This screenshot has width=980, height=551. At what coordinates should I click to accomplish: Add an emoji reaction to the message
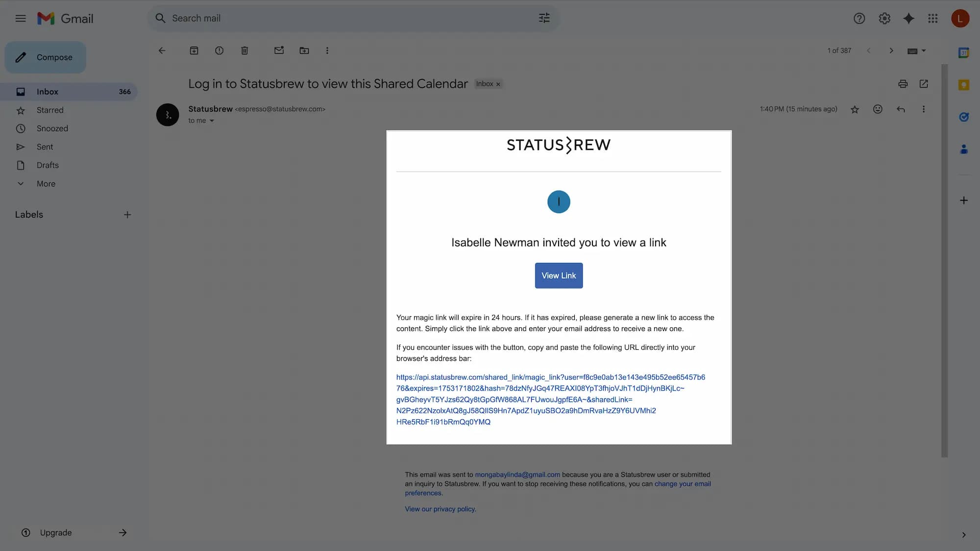[878, 109]
